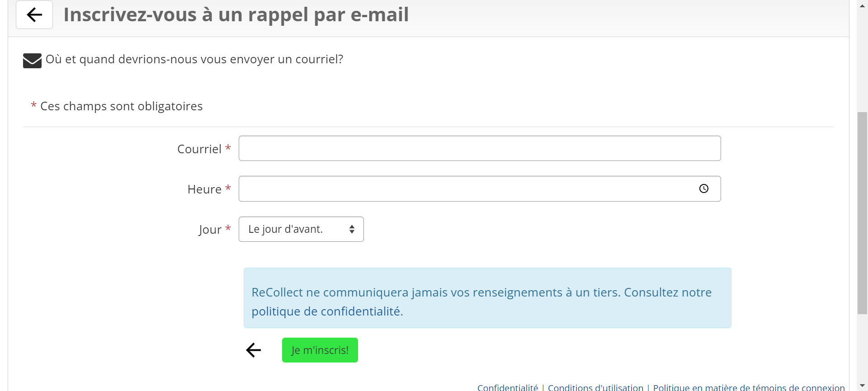868x391 pixels.
Task: Open the politique de confidentialité link
Action: 326,311
